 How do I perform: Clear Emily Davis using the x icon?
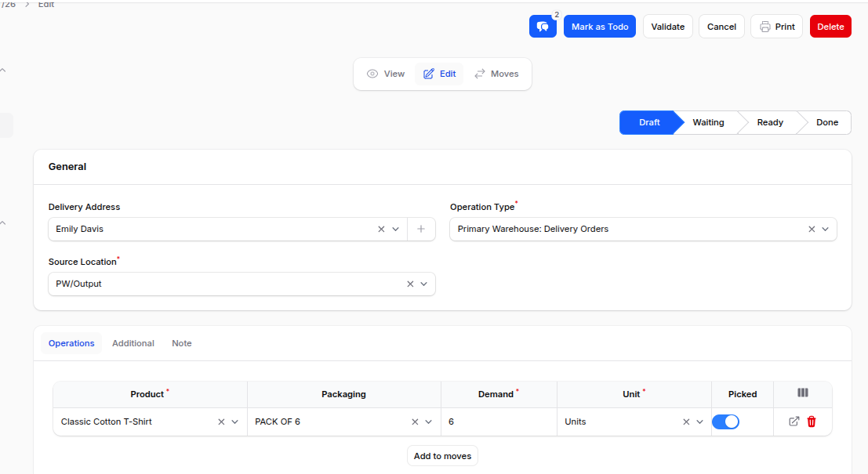380,229
